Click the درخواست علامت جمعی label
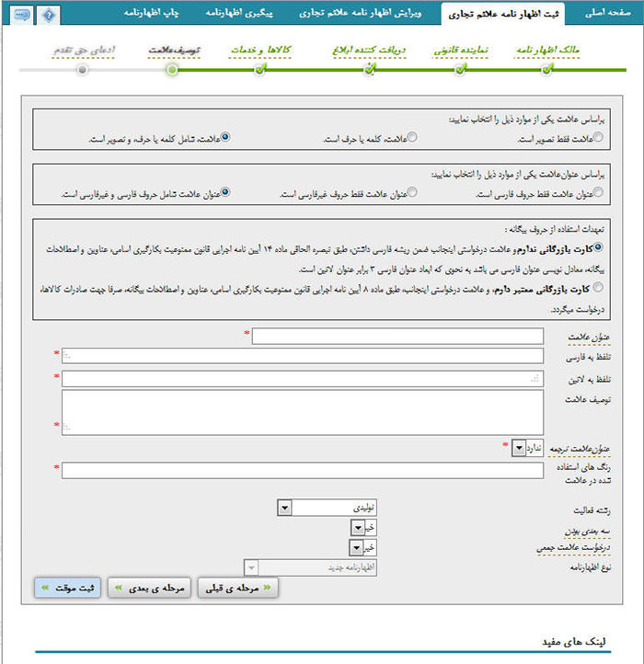This screenshot has height=664, width=644. click(x=574, y=547)
